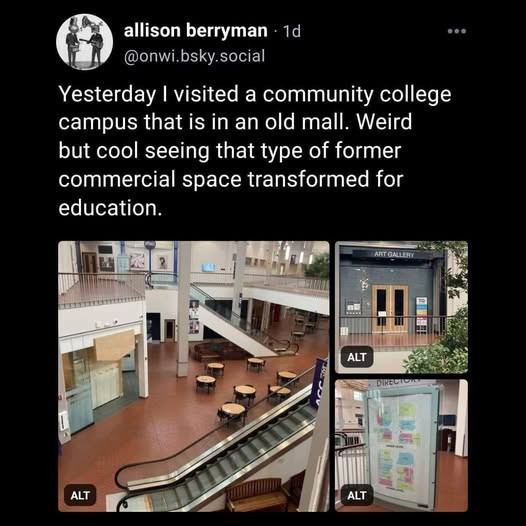Open the large mall atrium photo
The width and height of the screenshot is (526, 526).
point(194,376)
